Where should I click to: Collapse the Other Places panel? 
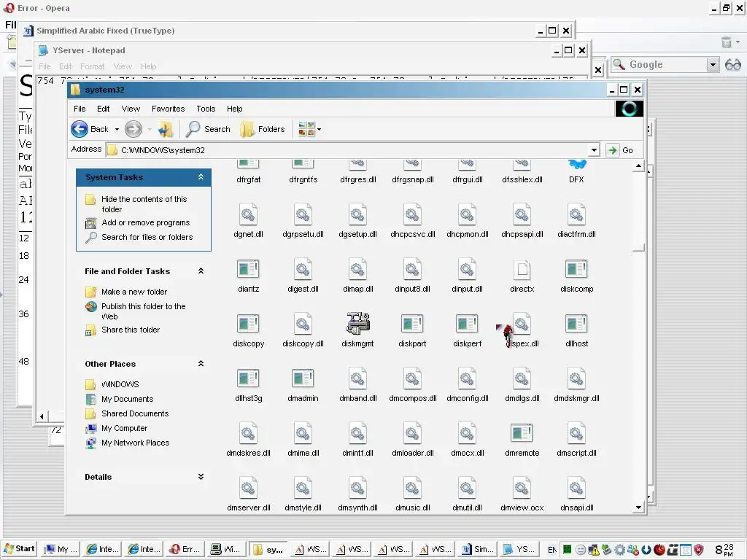(201, 363)
